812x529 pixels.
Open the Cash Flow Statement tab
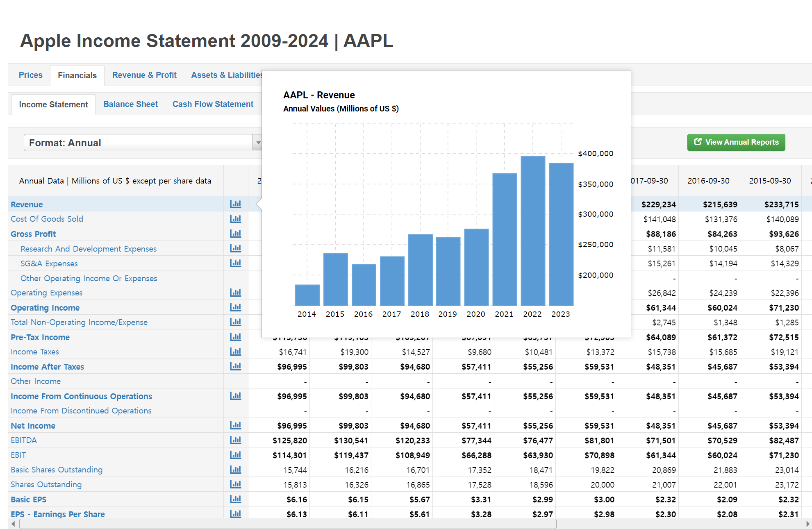(x=213, y=104)
